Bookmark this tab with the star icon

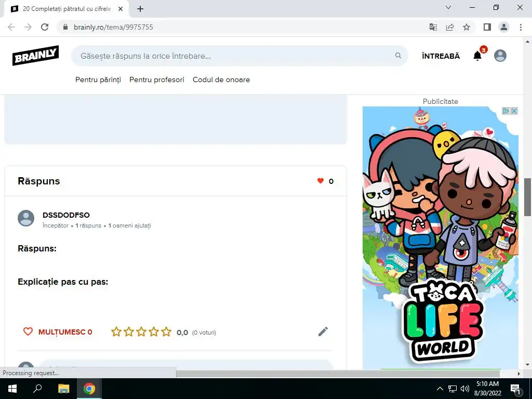click(x=467, y=27)
